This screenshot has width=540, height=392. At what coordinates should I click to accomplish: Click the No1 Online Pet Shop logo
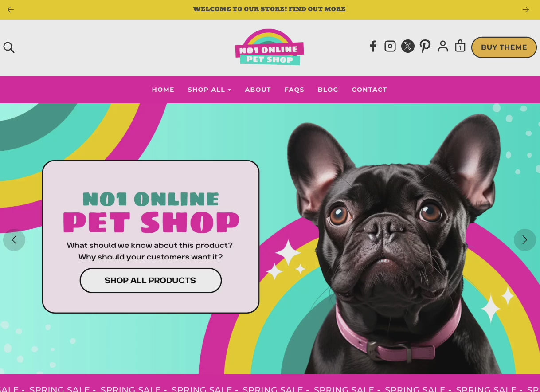270,47
